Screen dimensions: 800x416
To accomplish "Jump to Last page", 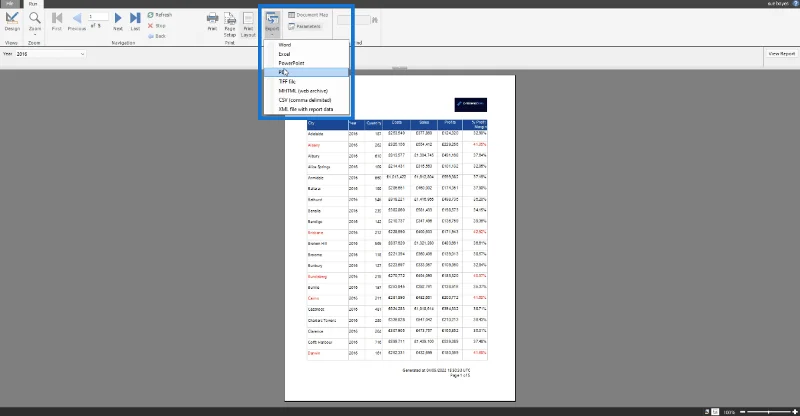I will pos(135,21).
